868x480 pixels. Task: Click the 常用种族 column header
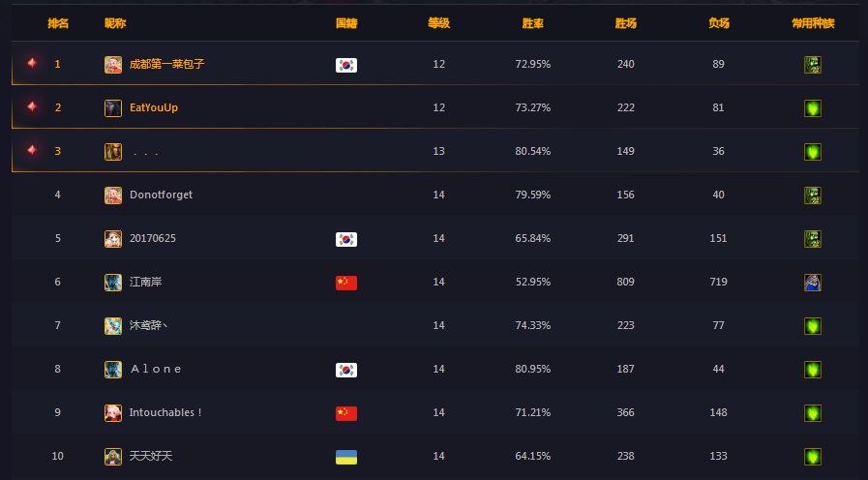pyautogui.click(x=813, y=23)
